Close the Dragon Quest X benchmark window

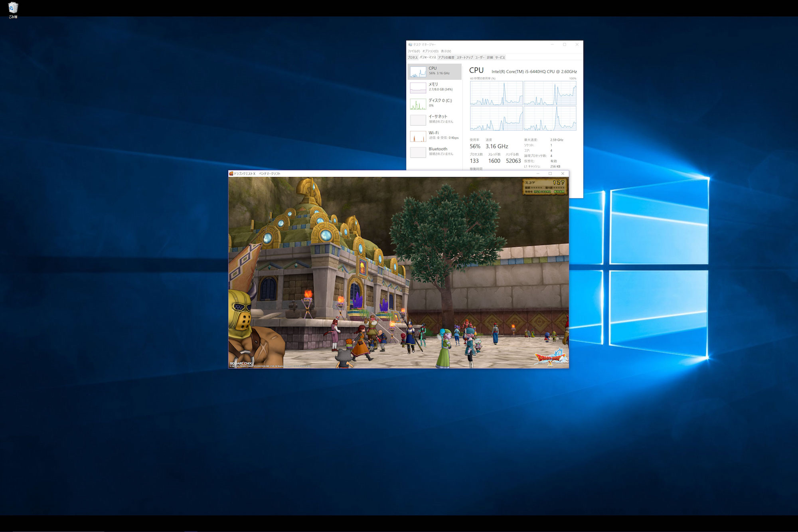coord(563,174)
